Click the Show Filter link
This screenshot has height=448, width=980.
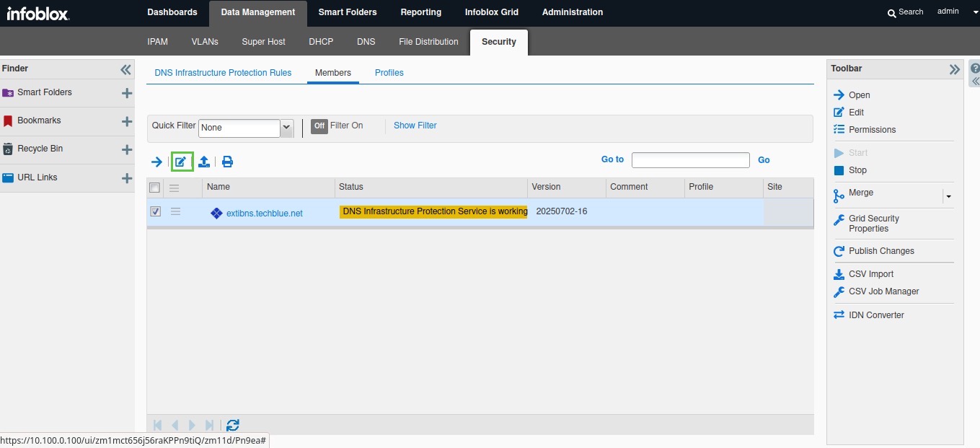click(415, 126)
